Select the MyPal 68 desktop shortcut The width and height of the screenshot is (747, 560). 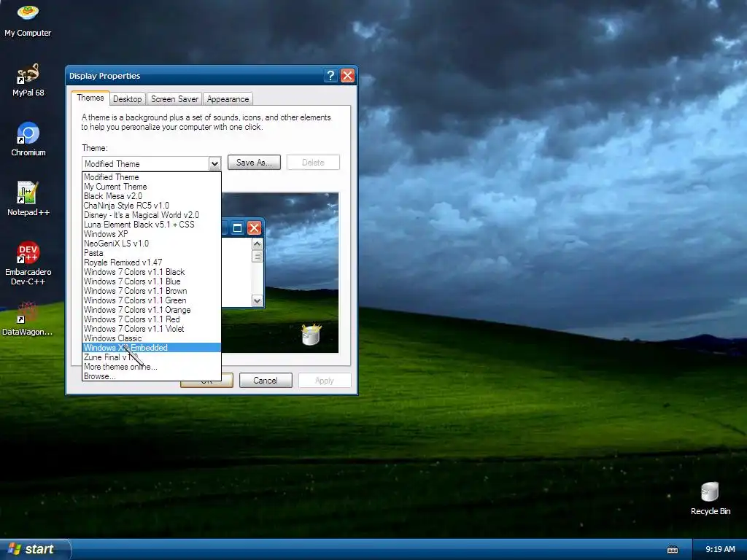[x=28, y=80]
